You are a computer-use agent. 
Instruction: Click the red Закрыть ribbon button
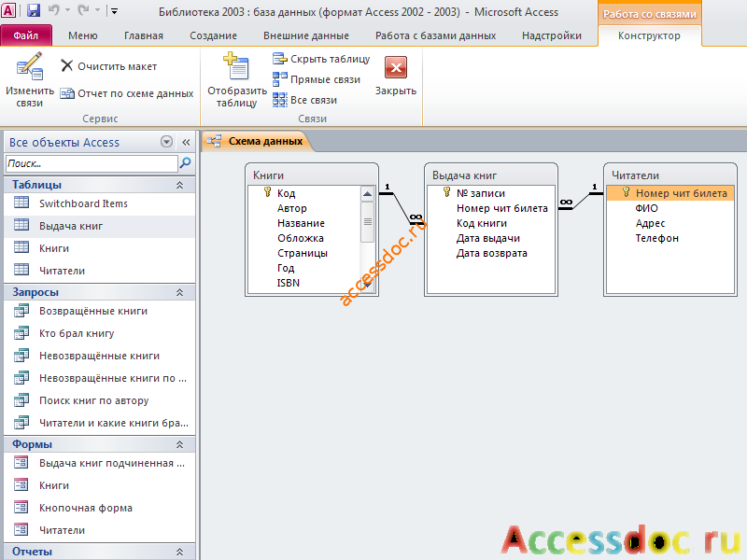pos(395,77)
